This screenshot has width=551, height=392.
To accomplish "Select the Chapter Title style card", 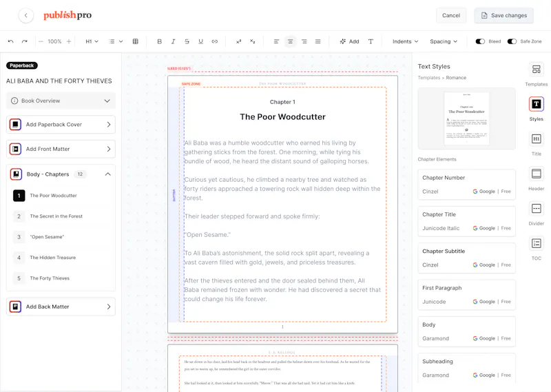I will (x=467, y=221).
